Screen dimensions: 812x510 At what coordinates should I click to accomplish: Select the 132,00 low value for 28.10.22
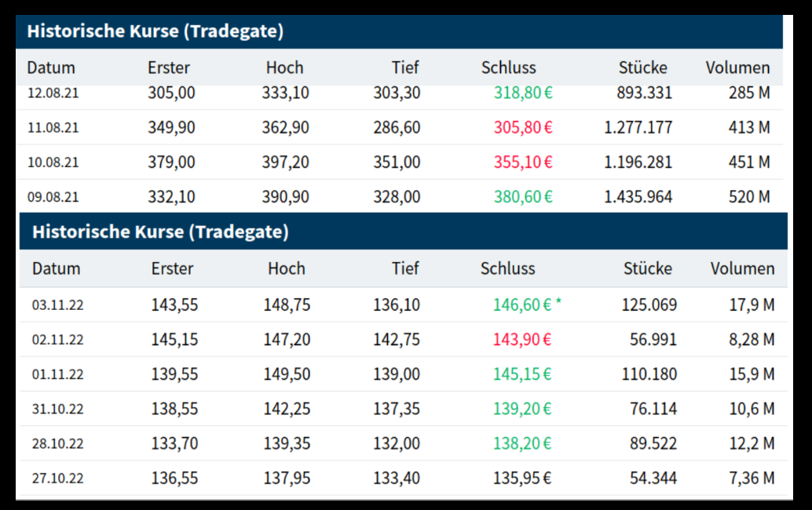click(397, 443)
